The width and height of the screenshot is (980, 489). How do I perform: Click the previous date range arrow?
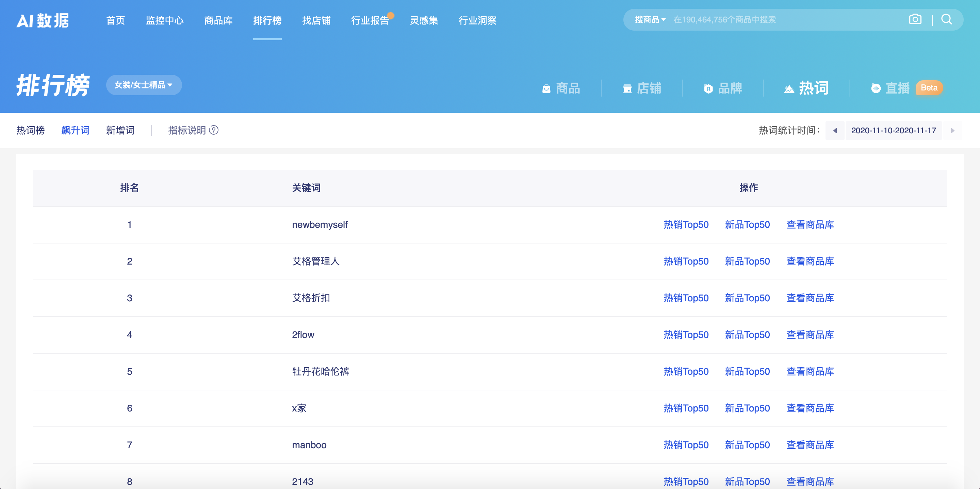pyautogui.click(x=835, y=131)
